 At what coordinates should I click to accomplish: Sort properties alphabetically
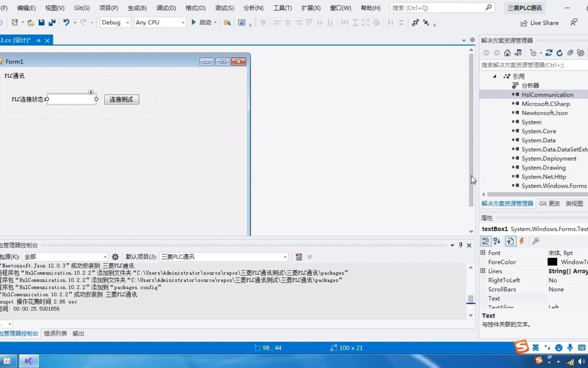coord(496,241)
